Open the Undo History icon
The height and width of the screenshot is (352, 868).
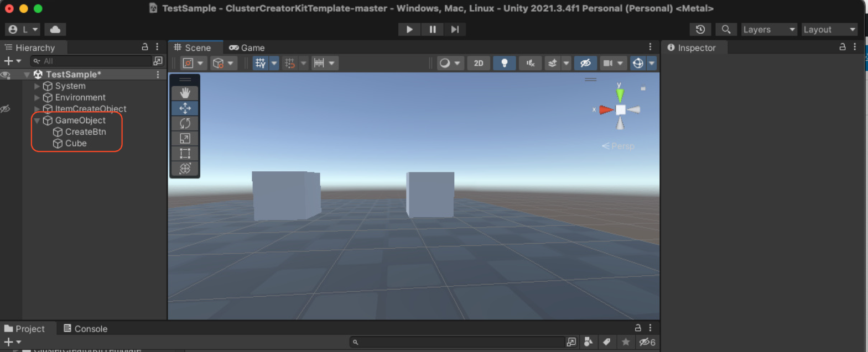pos(700,29)
